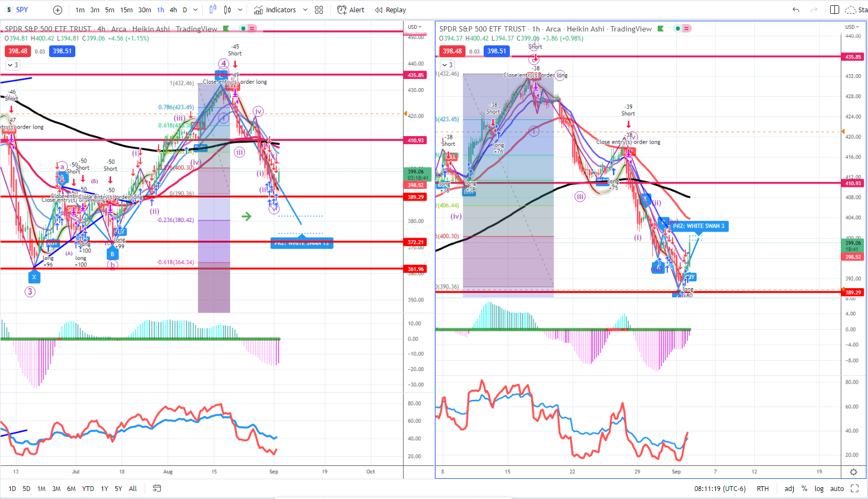Click 389.29 price label on 1h axis

click(853, 292)
